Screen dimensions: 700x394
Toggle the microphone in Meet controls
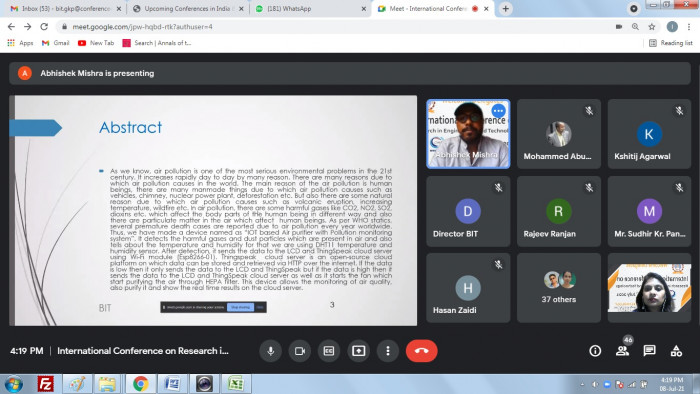[x=271, y=351]
